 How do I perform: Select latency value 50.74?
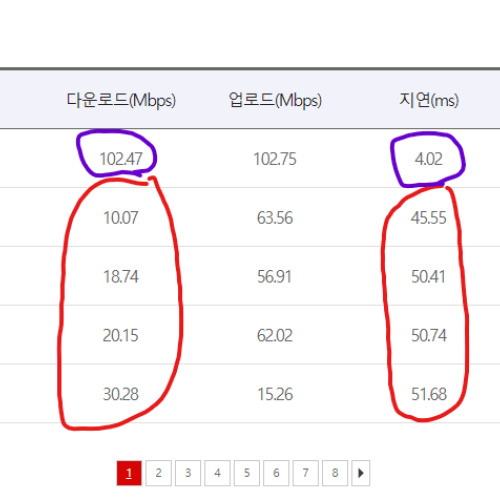click(429, 335)
